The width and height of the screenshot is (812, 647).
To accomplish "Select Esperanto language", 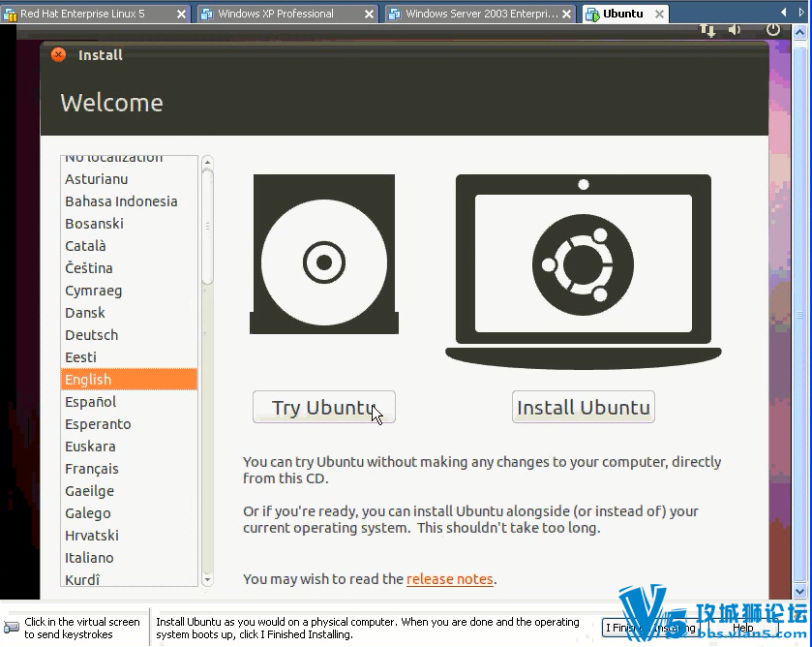I will click(x=129, y=424).
